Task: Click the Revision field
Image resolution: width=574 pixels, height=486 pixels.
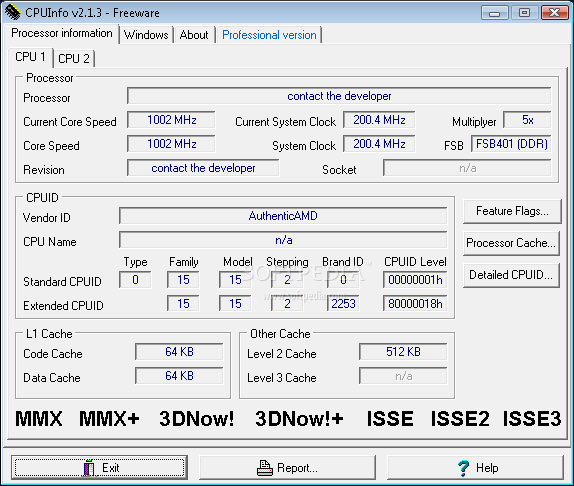Action: (x=203, y=168)
